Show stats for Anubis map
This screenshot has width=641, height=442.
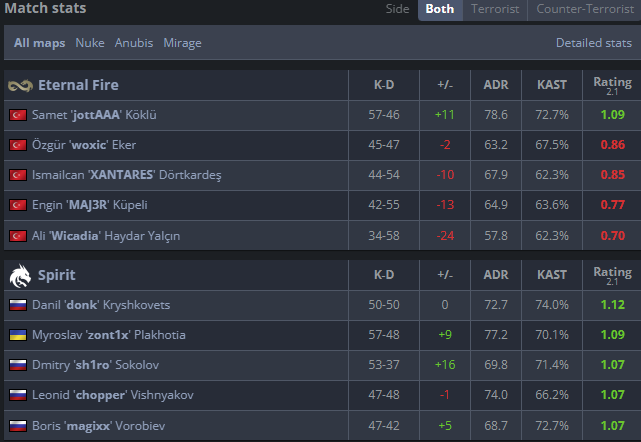pos(134,43)
